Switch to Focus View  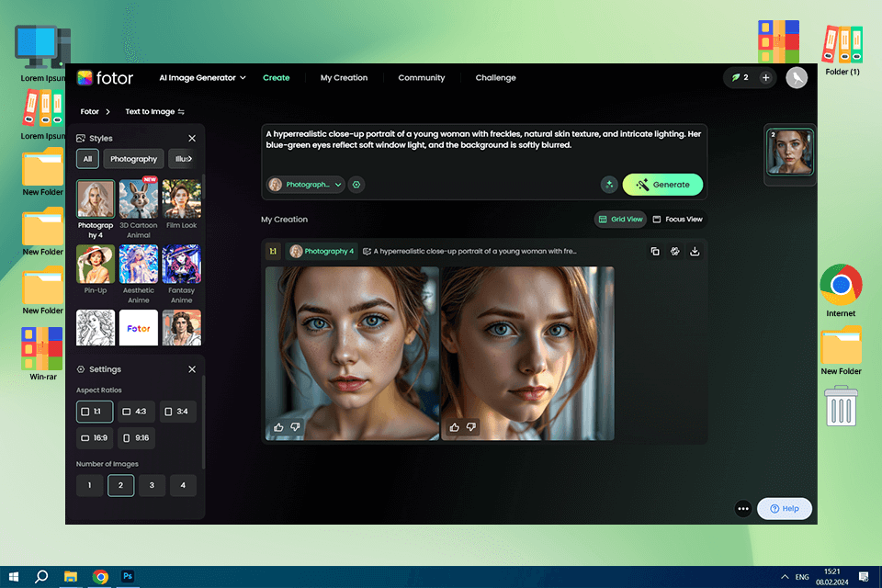click(x=678, y=220)
